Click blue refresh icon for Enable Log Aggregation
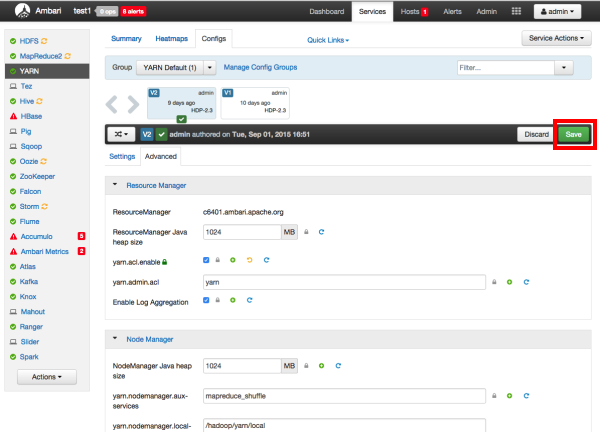 tap(249, 300)
